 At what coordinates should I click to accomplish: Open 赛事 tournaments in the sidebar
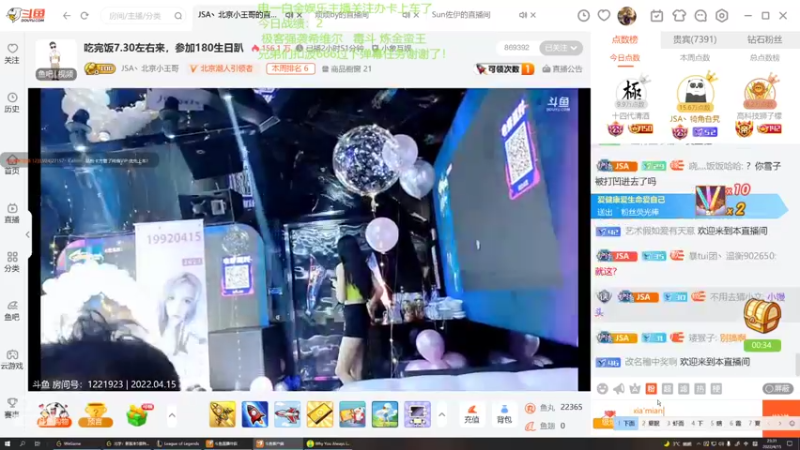12,408
